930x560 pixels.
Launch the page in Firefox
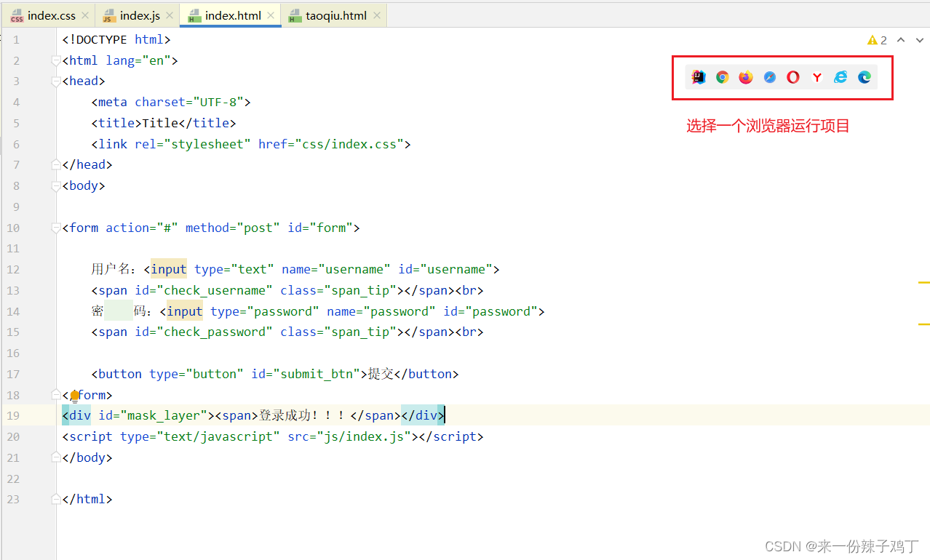[x=746, y=77]
